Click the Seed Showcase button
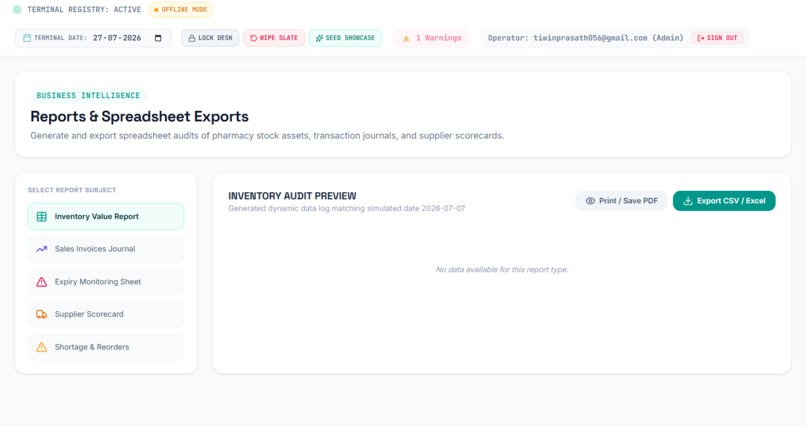This screenshot has height=426, width=806. pos(345,38)
